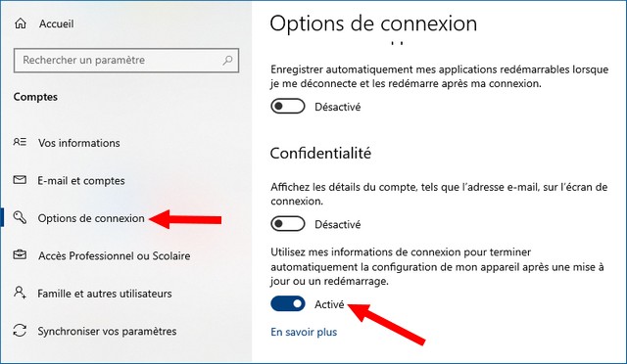
Task: Click the magnifier icon in search box
Action: coord(227,61)
